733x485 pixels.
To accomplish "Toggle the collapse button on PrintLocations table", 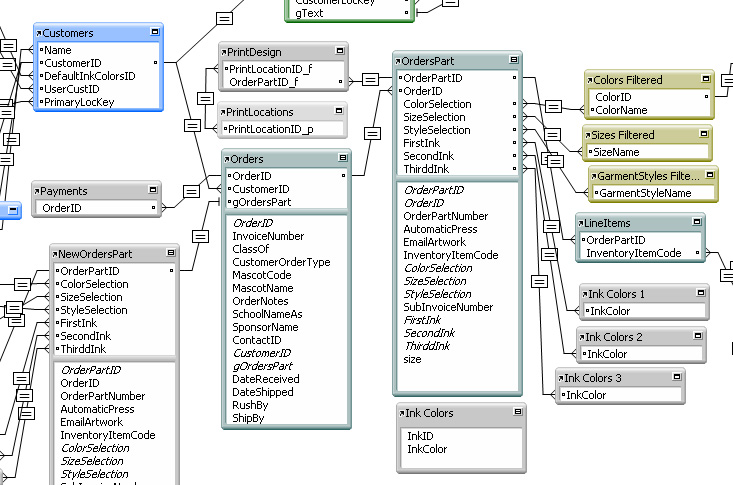I will tap(336, 112).
